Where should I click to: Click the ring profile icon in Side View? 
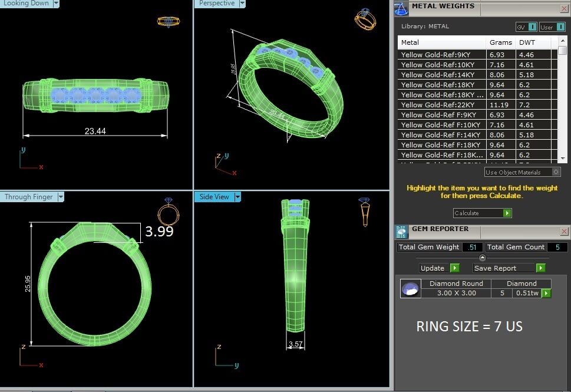point(364,212)
